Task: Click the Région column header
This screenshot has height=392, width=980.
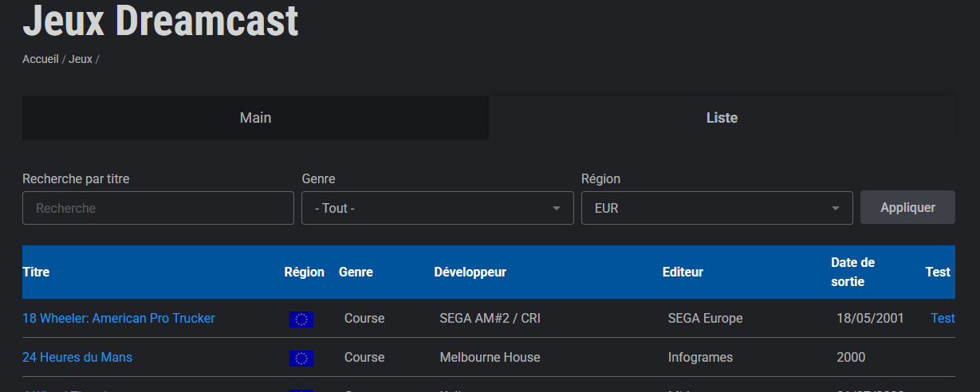Action: pos(304,272)
